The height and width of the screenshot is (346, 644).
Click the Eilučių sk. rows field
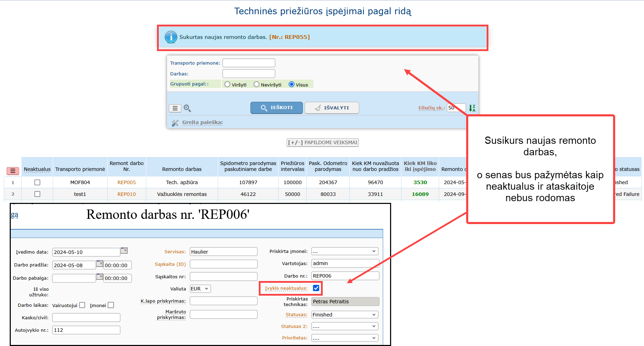click(456, 108)
